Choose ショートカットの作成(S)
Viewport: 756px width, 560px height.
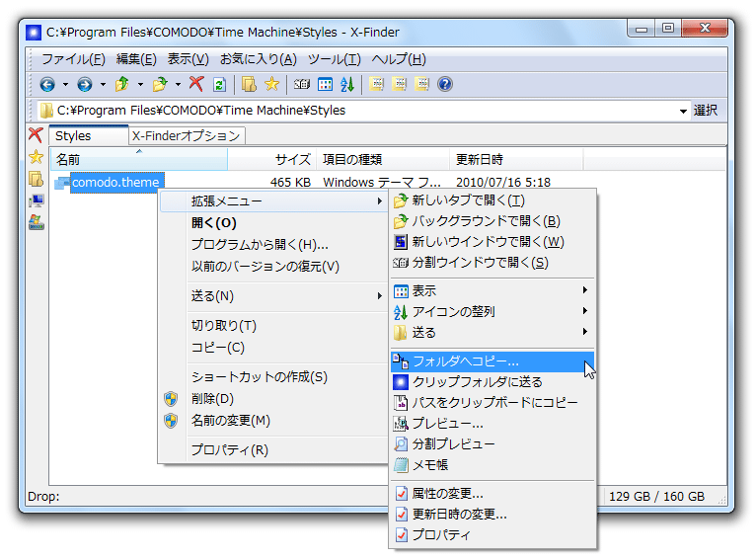(x=273, y=376)
